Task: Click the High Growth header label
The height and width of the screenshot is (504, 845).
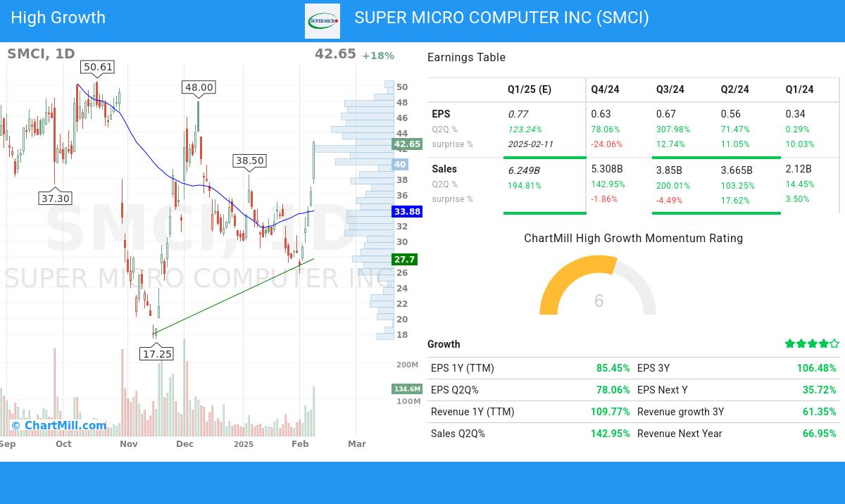Action: (58, 18)
